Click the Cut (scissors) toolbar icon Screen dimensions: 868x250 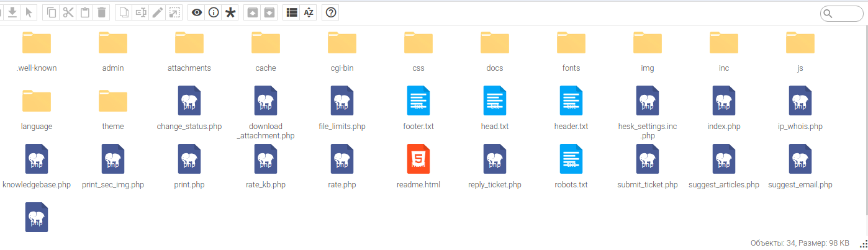tap(68, 12)
